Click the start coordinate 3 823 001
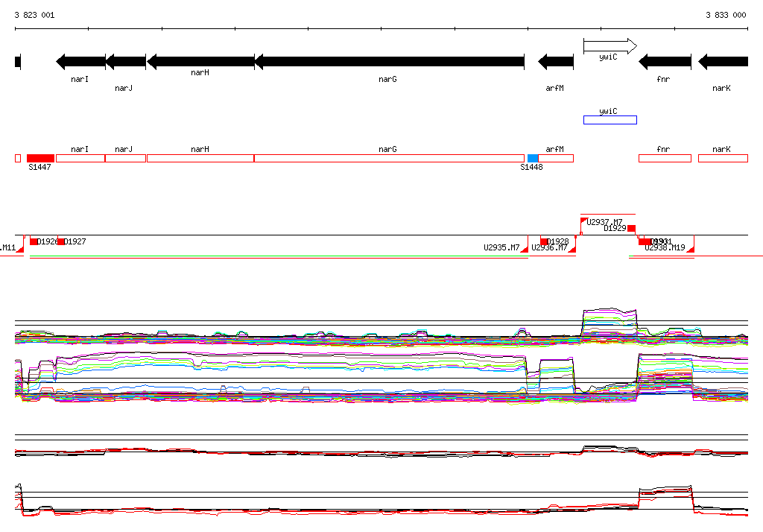This screenshot has width=763, height=532. (34, 15)
